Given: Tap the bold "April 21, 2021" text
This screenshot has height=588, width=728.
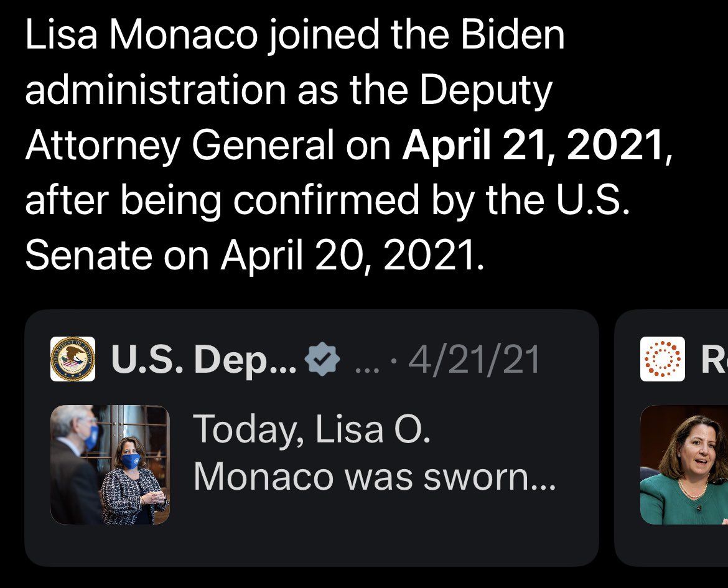Looking at the screenshot, I should [x=533, y=144].
